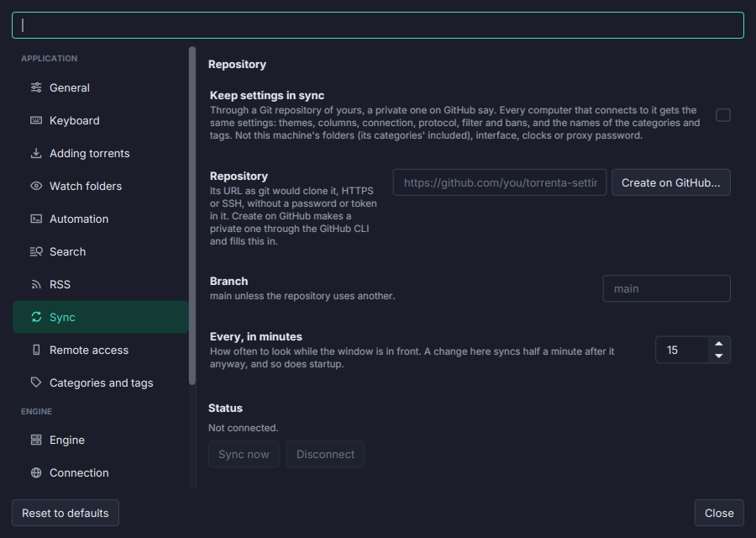This screenshot has width=756, height=538.
Task: Click the Status section heading
Action: pyautogui.click(x=225, y=408)
